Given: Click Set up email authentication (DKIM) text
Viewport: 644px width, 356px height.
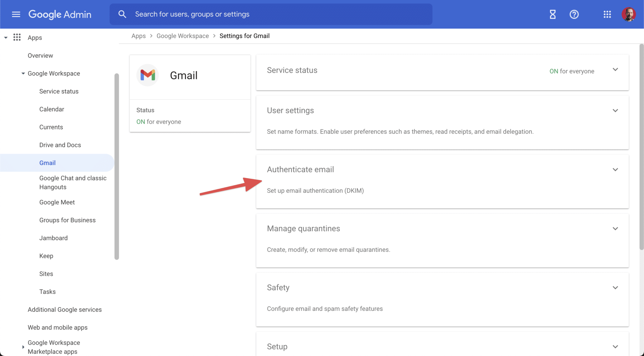Looking at the screenshot, I should (315, 191).
